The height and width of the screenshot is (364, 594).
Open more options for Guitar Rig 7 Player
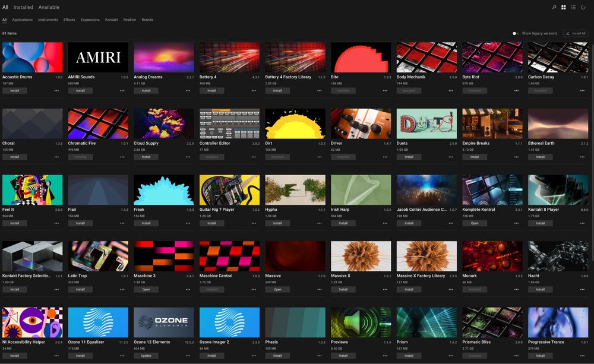pyautogui.click(x=254, y=223)
